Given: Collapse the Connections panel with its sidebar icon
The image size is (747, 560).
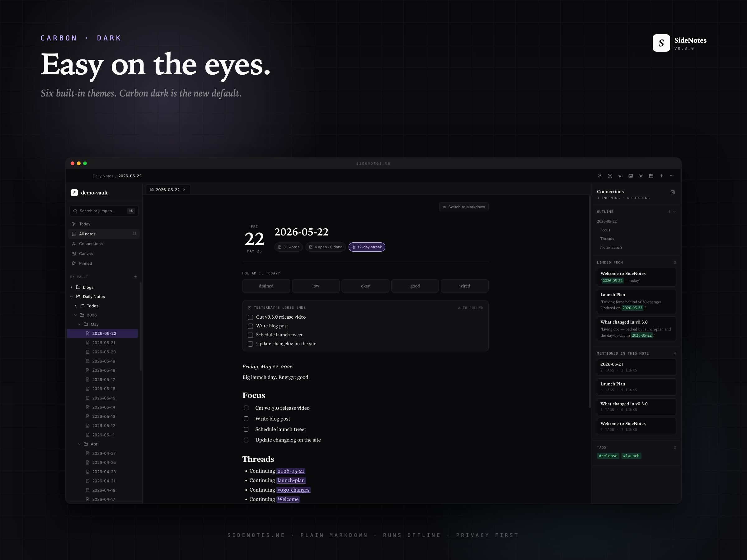Looking at the screenshot, I should pyautogui.click(x=672, y=192).
